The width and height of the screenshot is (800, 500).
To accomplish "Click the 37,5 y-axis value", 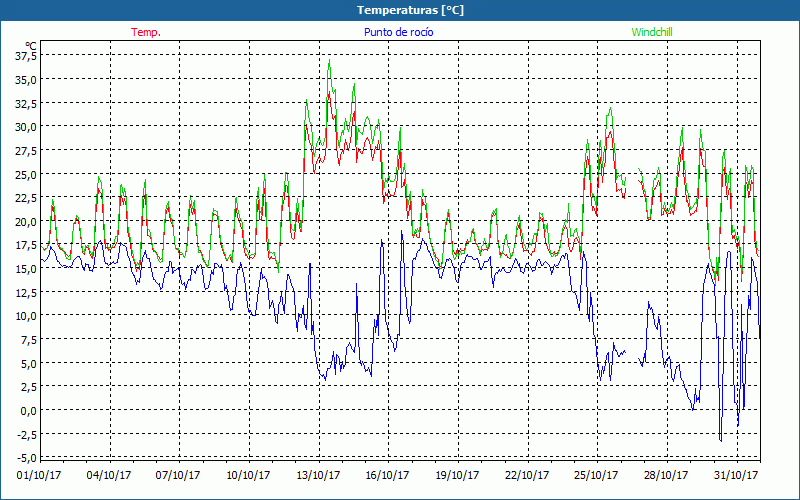I will point(26,56).
